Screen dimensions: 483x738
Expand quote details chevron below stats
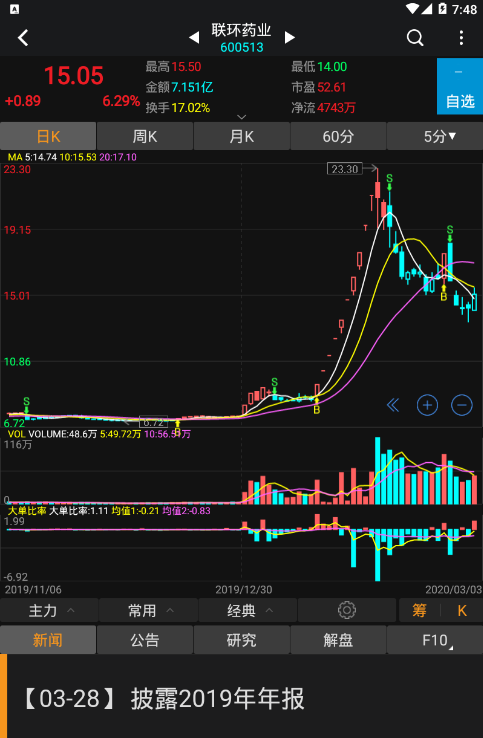(242, 117)
